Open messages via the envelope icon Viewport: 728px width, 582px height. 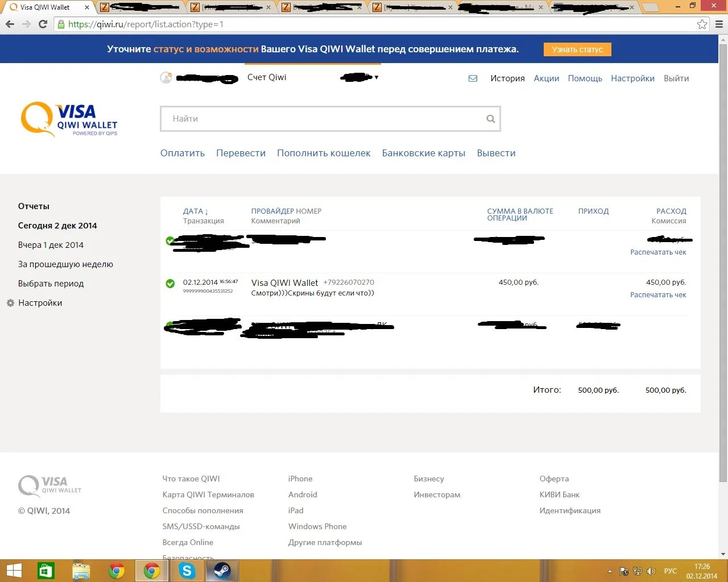pos(473,78)
